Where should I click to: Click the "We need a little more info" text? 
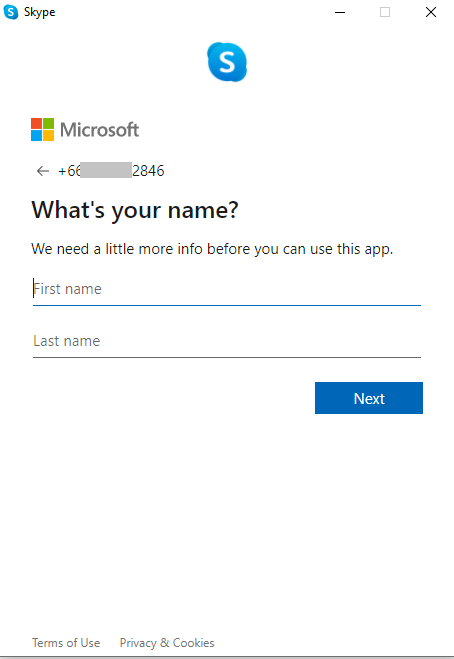pyautogui.click(x=212, y=249)
